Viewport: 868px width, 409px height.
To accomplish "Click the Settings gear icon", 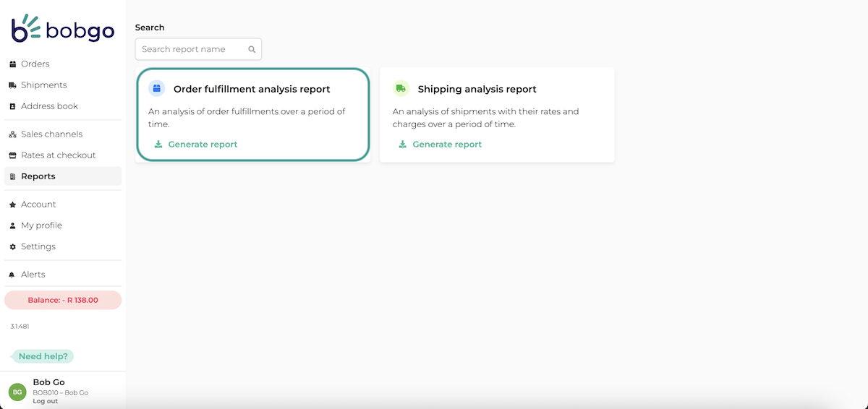I will (12, 246).
